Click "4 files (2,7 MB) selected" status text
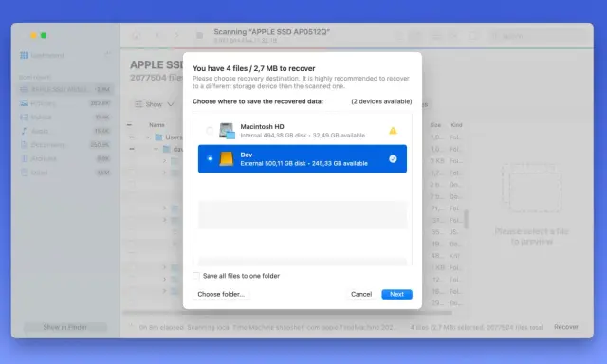 [x=447, y=327]
